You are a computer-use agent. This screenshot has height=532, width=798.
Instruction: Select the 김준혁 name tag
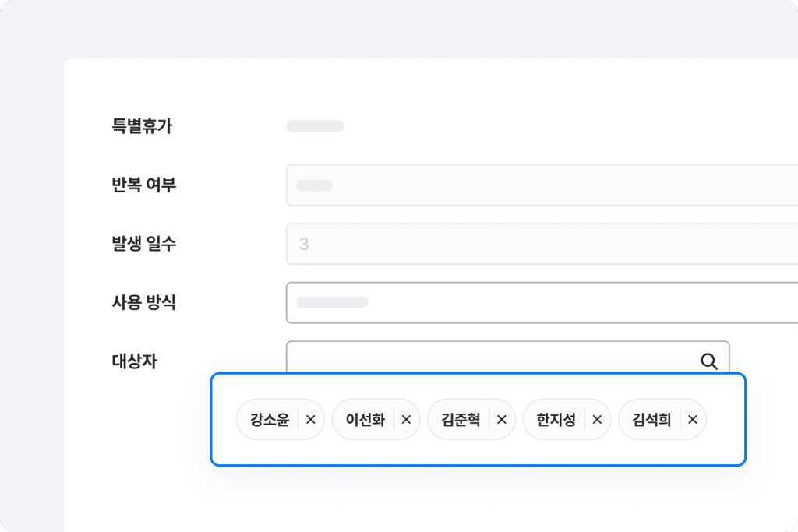[461, 420]
